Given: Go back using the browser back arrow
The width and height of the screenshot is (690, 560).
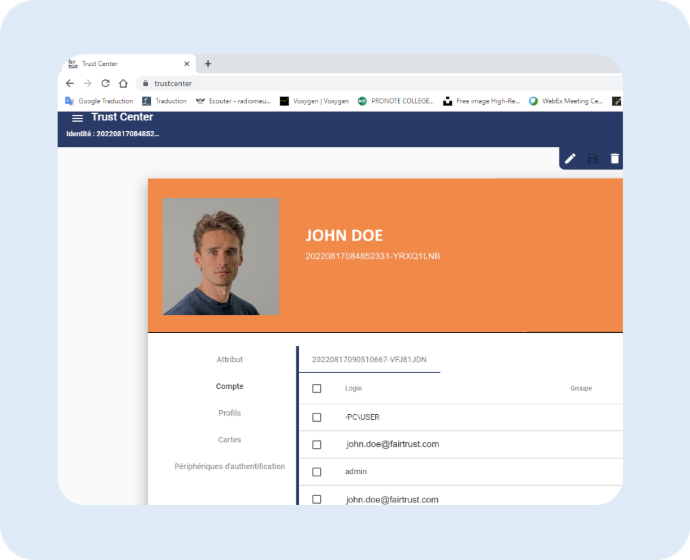Looking at the screenshot, I should pyautogui.click(x=70, y=83).
